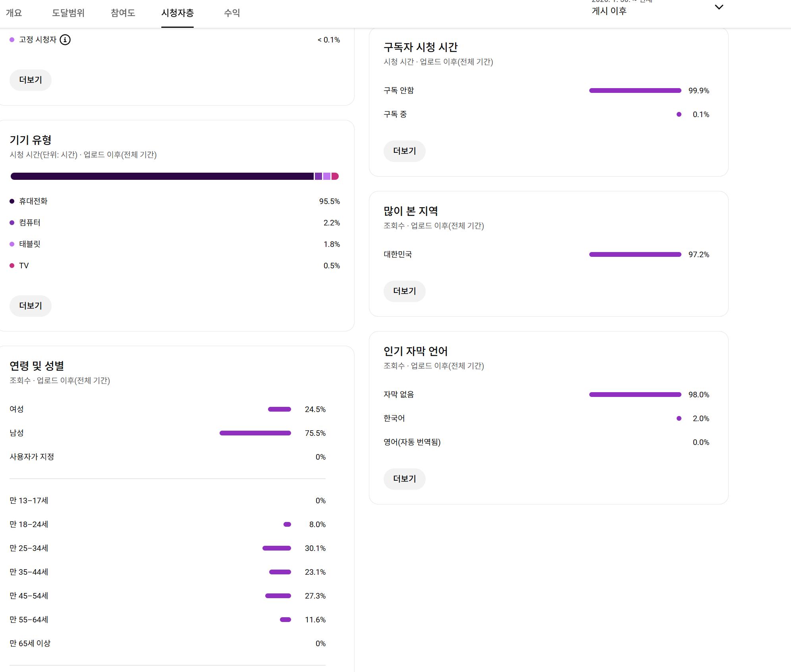
Task: Click 더보기 in 많이 본 지역 card
Action: (x=404, y=291)
